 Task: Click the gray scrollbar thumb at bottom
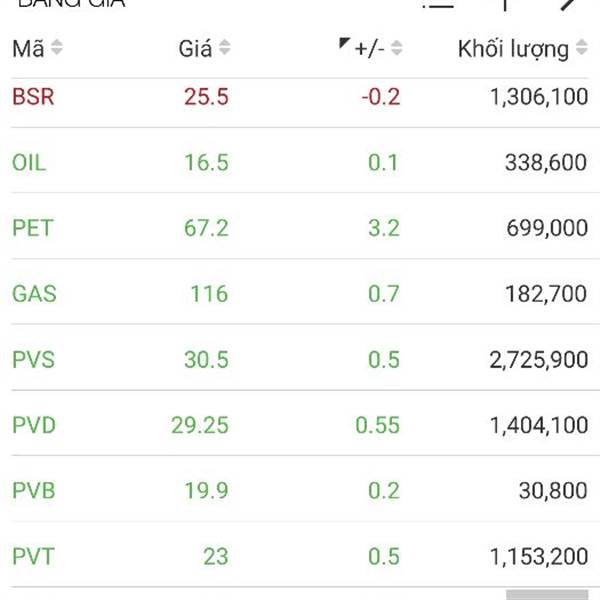547,595
